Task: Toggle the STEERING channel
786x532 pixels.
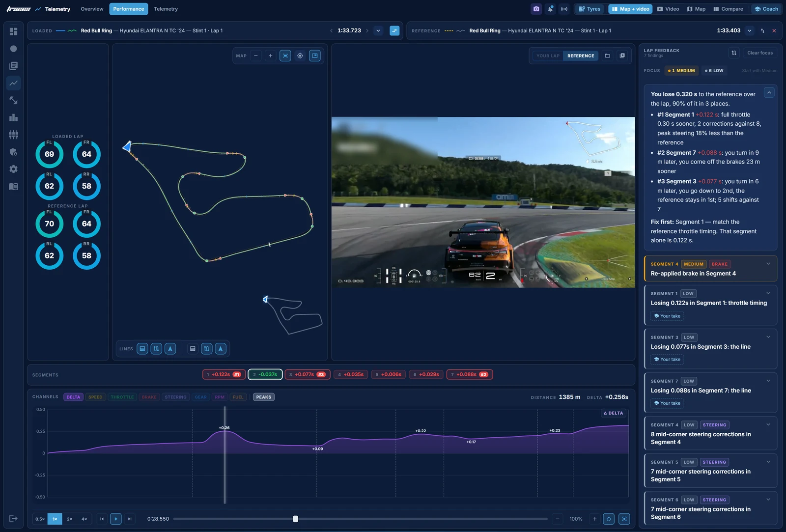Action: coord(176,397)
